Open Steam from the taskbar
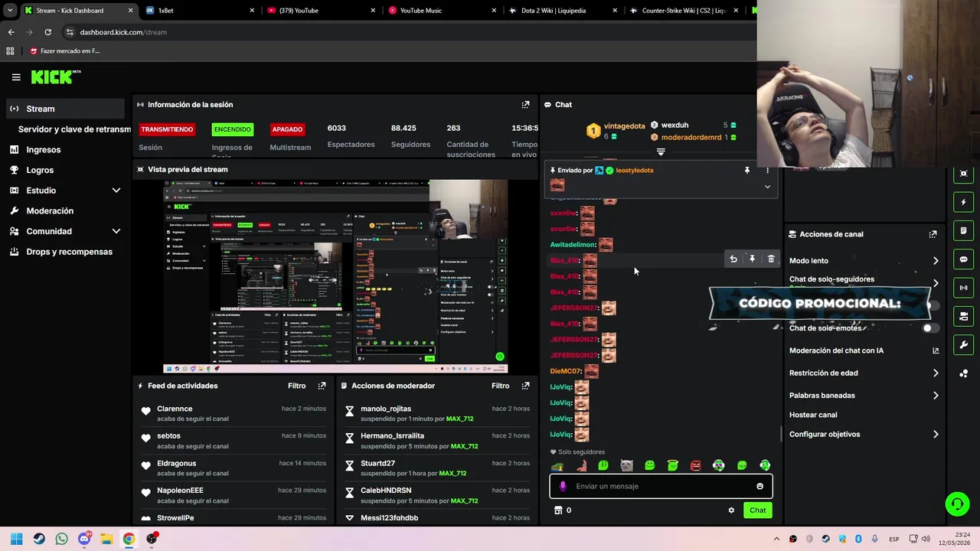The height and width of the screenshot is (551, 980). click(39, 539)
